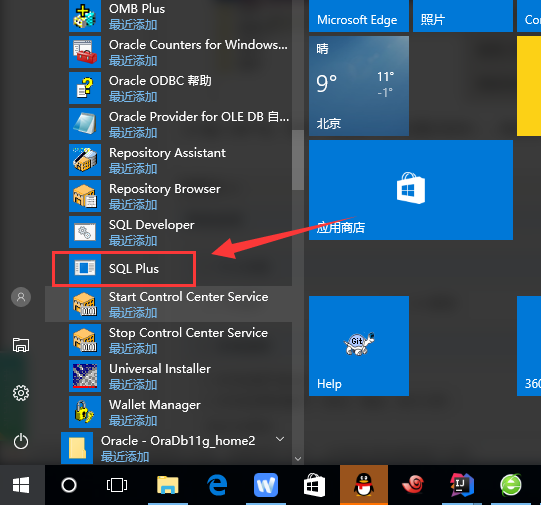Image resolution: width=541 pixels, height=505 pixels.
Task: Select 'Universal Installer' label
Action: coord(160,369)
